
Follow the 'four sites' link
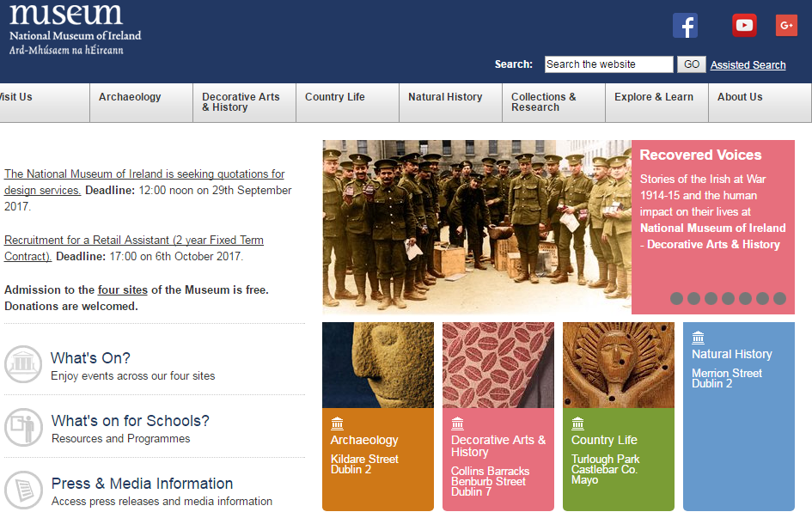pos(123,289)
